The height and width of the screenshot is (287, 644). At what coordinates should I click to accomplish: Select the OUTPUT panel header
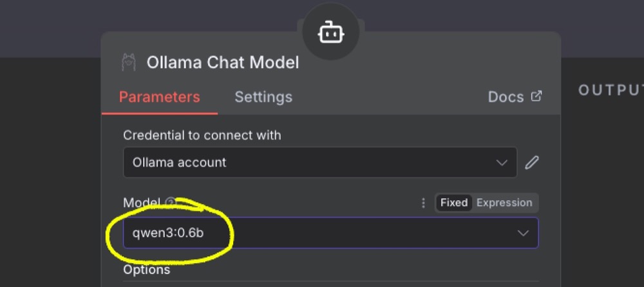[x=610, y=90]
